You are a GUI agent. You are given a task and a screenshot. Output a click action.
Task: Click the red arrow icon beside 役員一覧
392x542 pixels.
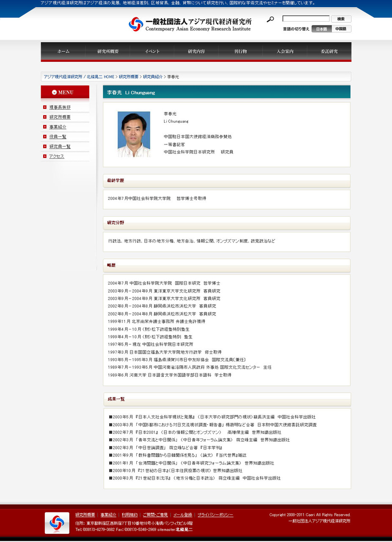coord(44,136)
